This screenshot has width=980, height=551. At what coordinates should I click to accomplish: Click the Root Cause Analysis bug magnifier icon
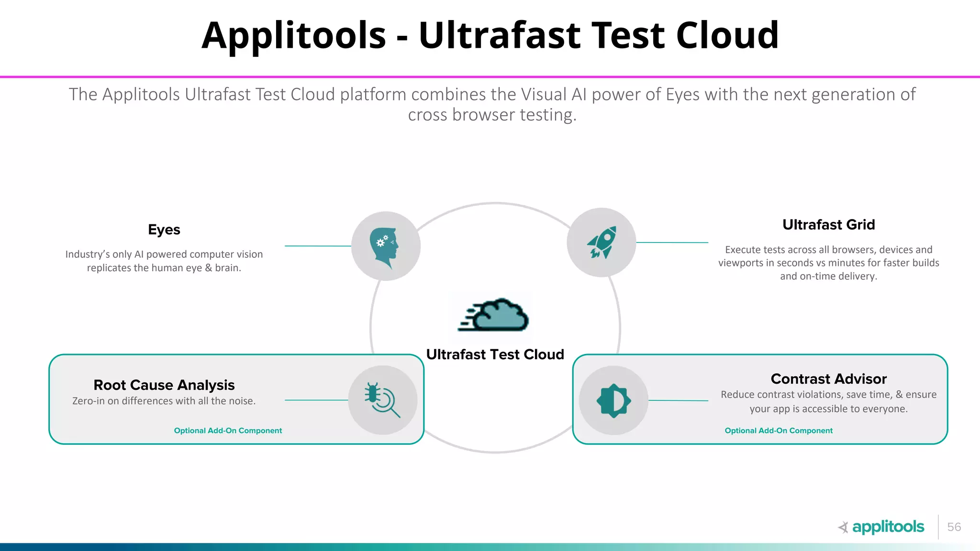(x=382, y=400)
